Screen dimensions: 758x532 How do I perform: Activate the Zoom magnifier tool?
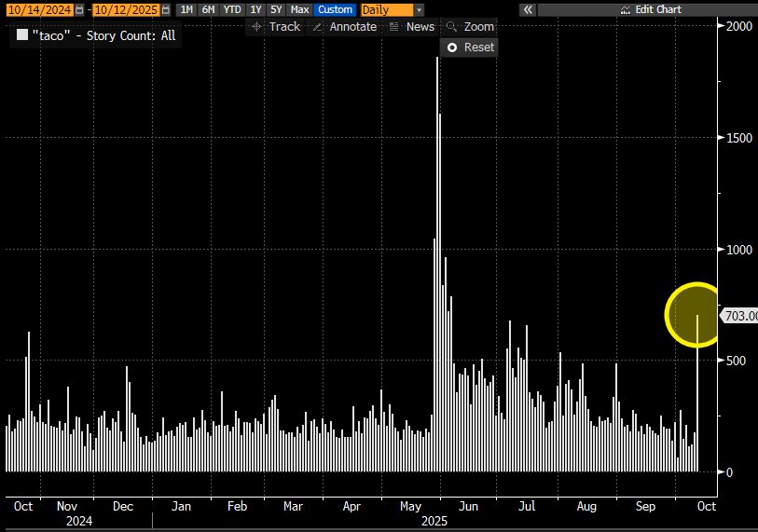click(x=452, y=27)
